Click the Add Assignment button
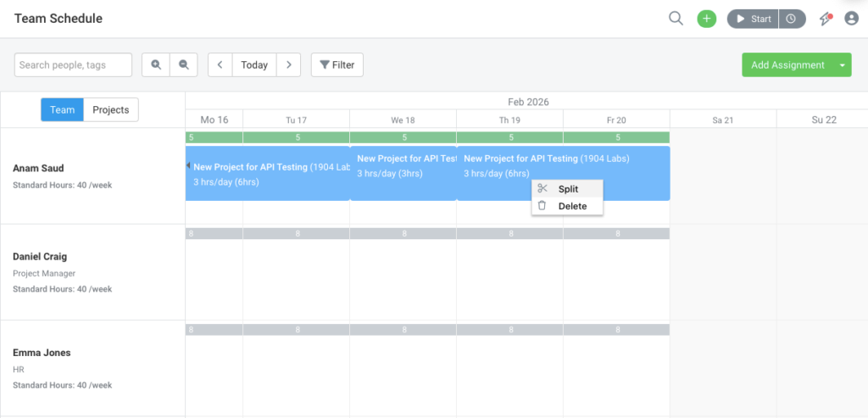The image size is (868, 418). (787, 65)
